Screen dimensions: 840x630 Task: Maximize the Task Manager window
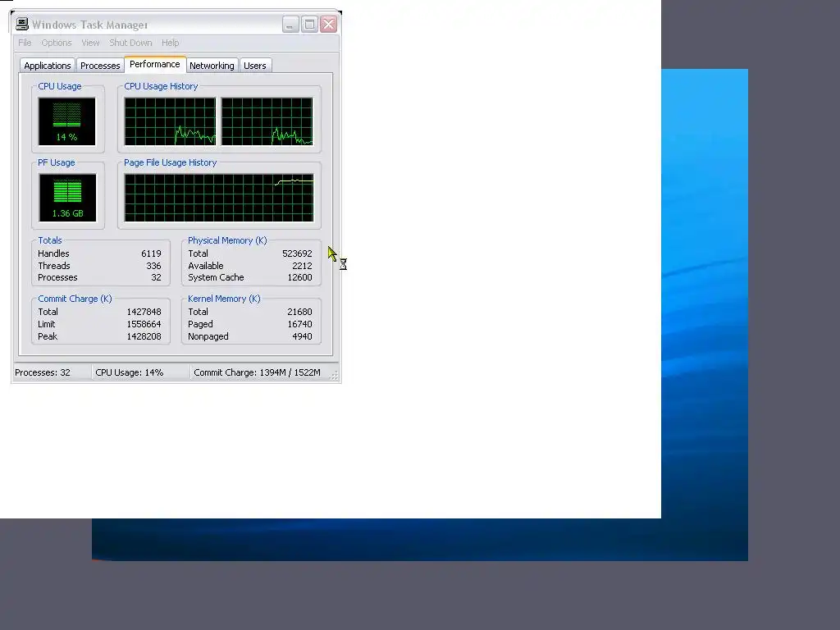point(309,24)
